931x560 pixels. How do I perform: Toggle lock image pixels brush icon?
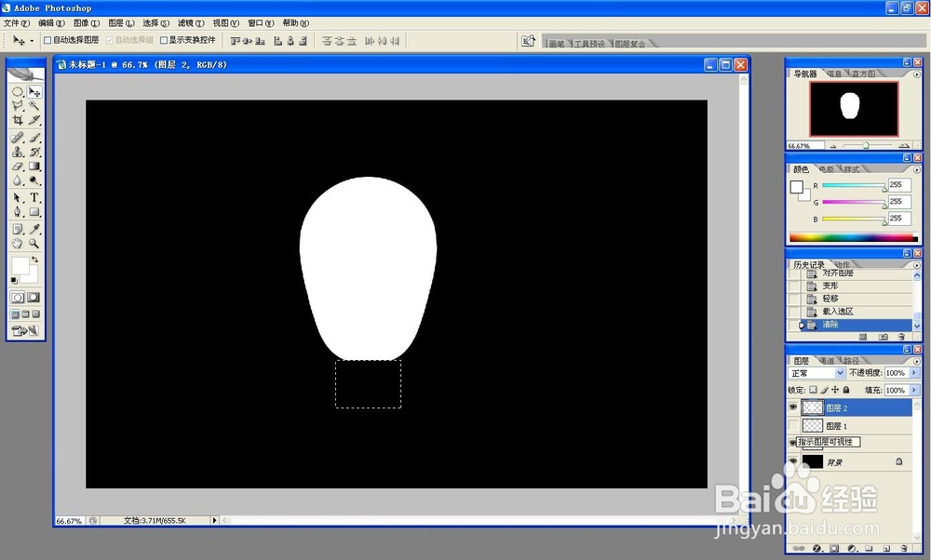pos(824,390)
